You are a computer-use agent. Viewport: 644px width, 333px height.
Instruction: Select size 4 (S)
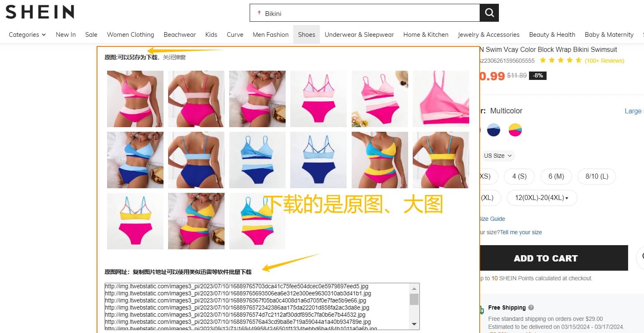tap(519, 177)
